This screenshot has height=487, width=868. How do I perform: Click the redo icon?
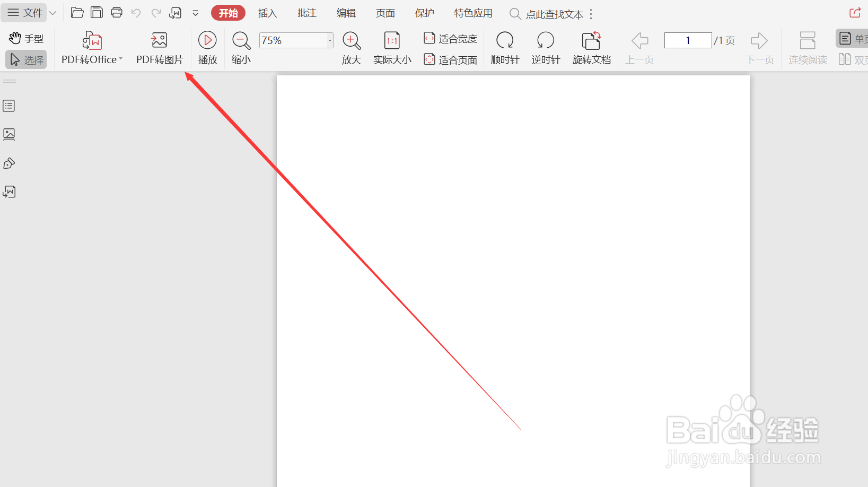click(156, 13)
